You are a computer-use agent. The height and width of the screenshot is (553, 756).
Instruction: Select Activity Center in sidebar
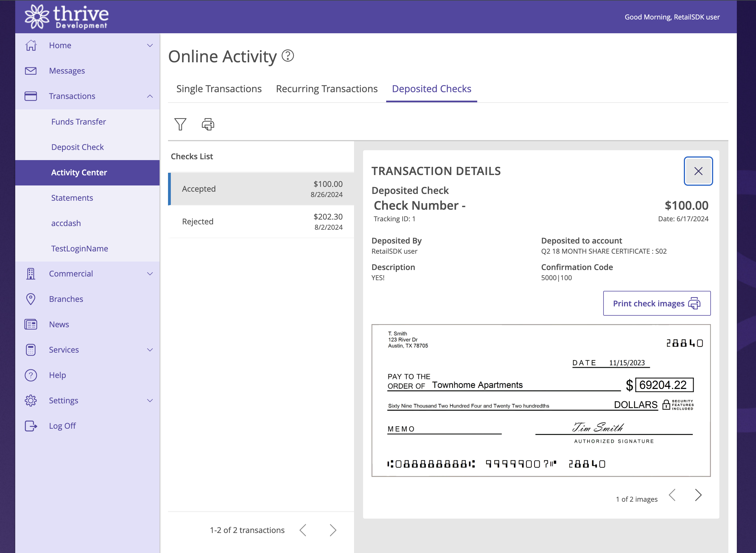click(87, 172)
